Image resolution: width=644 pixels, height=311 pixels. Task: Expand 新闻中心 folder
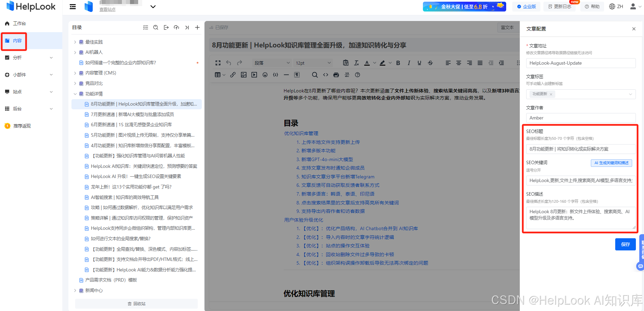pos(75,290)
